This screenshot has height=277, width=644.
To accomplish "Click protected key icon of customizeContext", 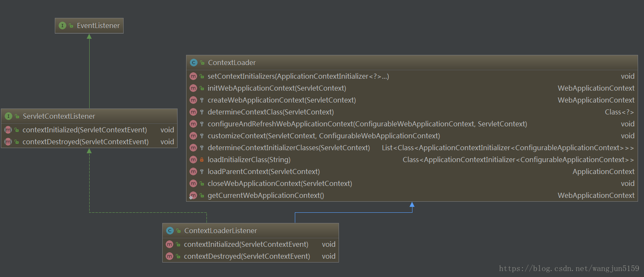I will coord(202,136).
